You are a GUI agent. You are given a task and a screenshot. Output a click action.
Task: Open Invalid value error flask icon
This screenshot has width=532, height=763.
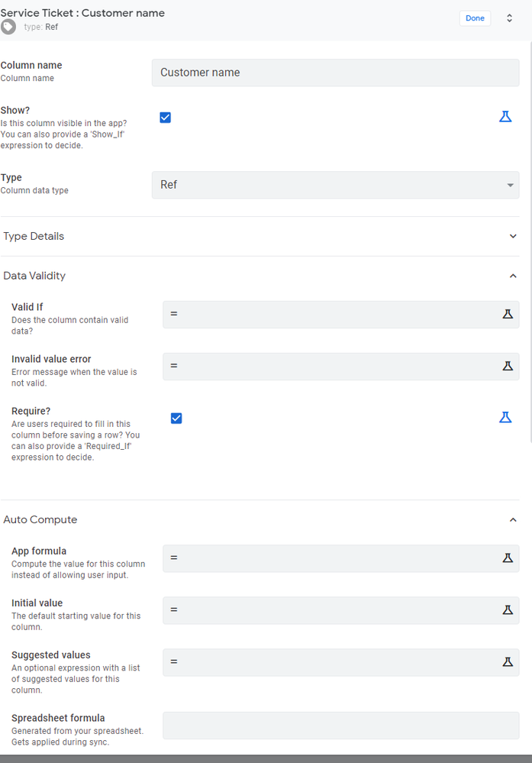point(508,366)
